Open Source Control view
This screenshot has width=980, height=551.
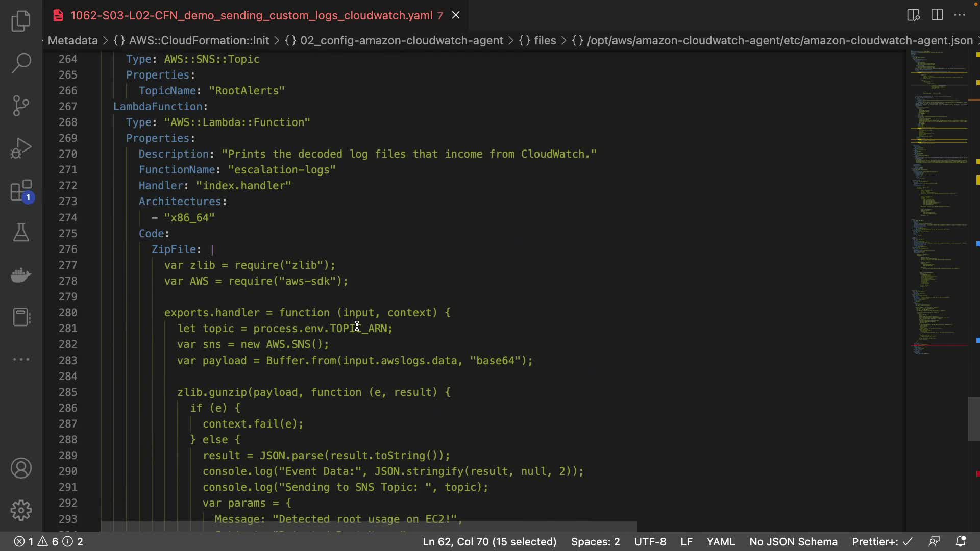click(x=21, y=106)
